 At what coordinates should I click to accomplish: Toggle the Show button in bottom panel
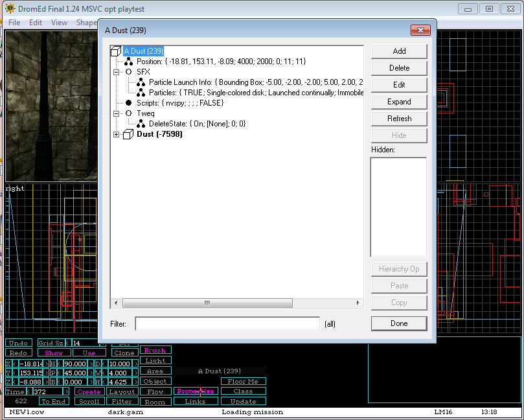[54, 353]
